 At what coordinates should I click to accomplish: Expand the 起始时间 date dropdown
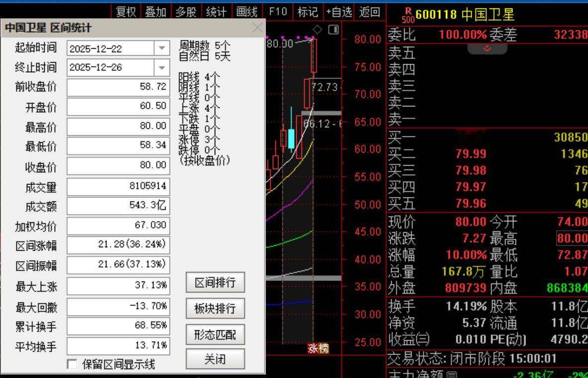click(162, 48)
